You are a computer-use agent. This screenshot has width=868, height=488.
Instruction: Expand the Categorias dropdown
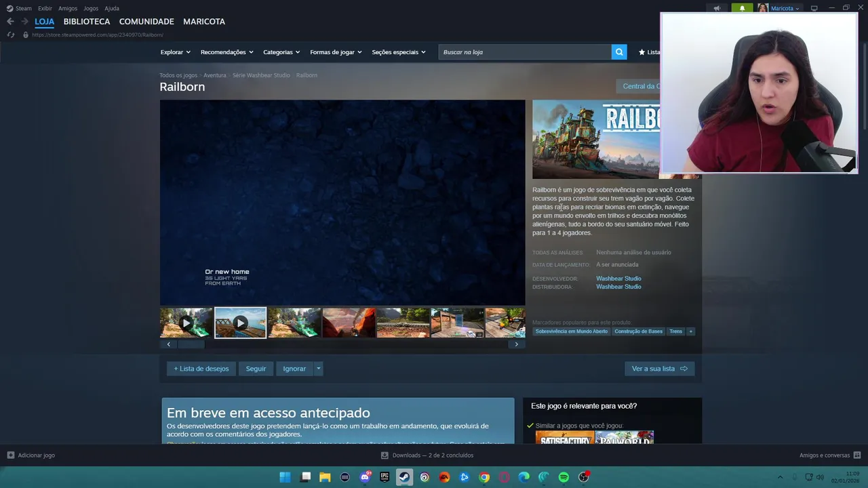coord(281,52)
